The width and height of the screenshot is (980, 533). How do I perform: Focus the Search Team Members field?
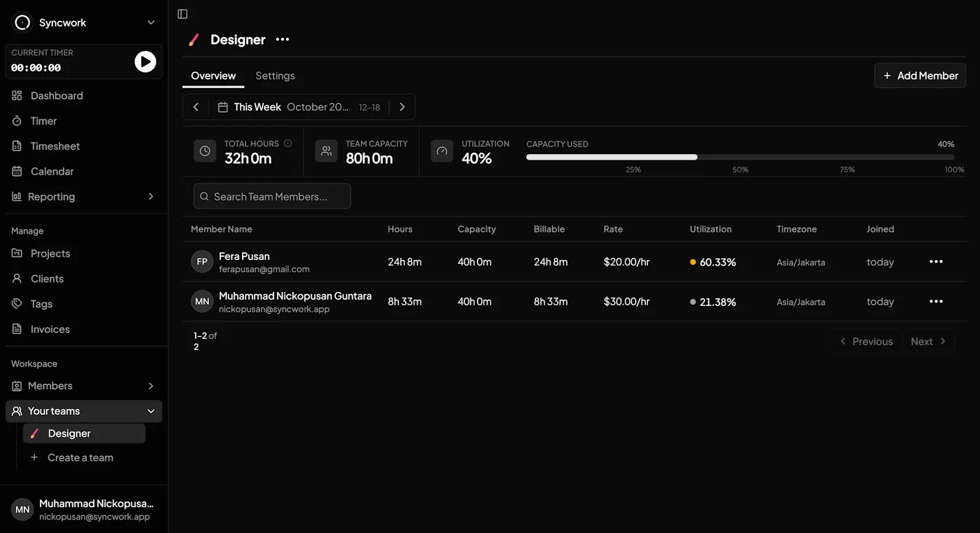point(273,196)
